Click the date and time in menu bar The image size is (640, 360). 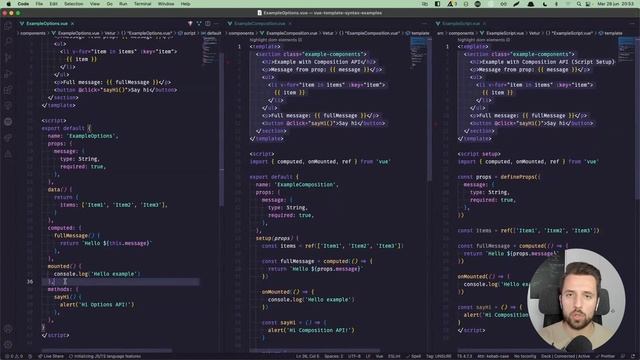(615, 4)
